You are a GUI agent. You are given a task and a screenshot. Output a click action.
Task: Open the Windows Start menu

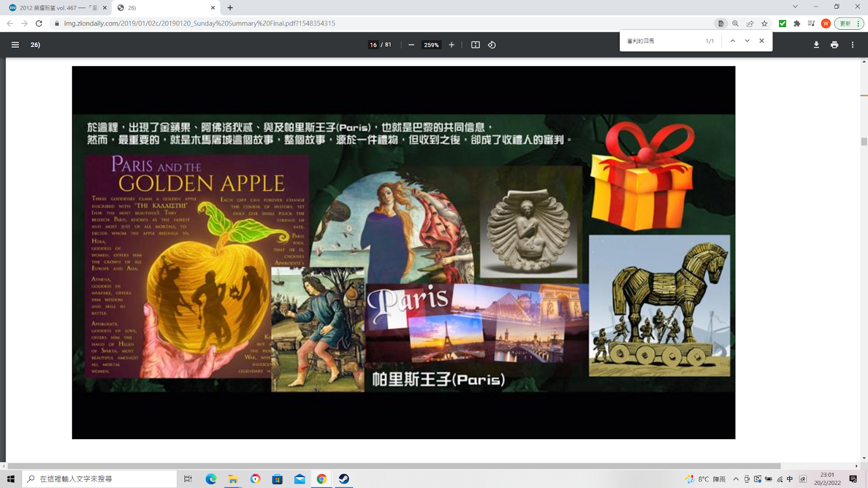(10, 479)
